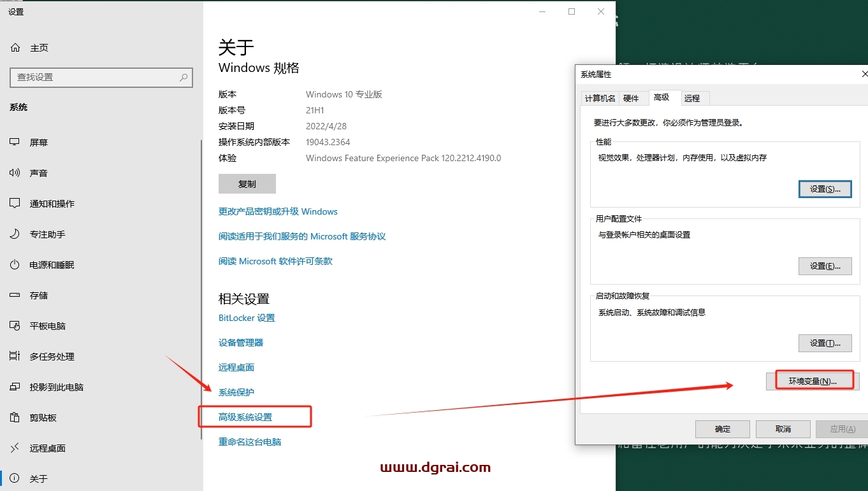Open 电源和睡眠 power icon

tap(15, 265)
